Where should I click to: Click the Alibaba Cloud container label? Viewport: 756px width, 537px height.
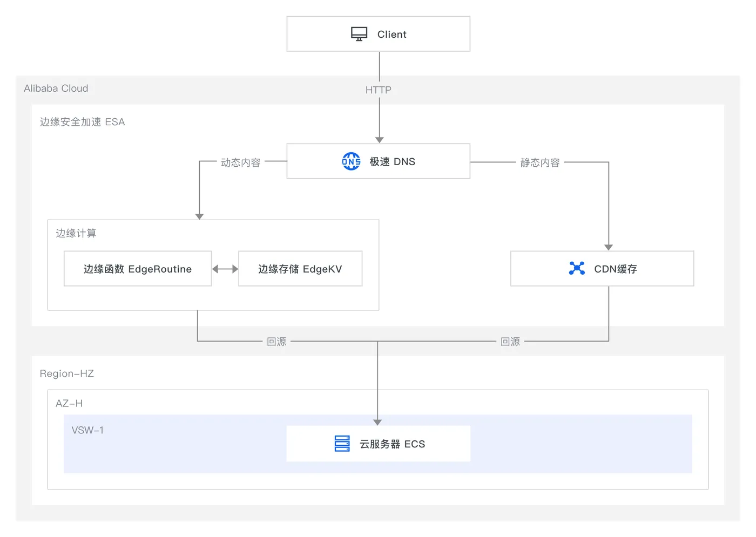pyautogui.click(x=56, y=89)
